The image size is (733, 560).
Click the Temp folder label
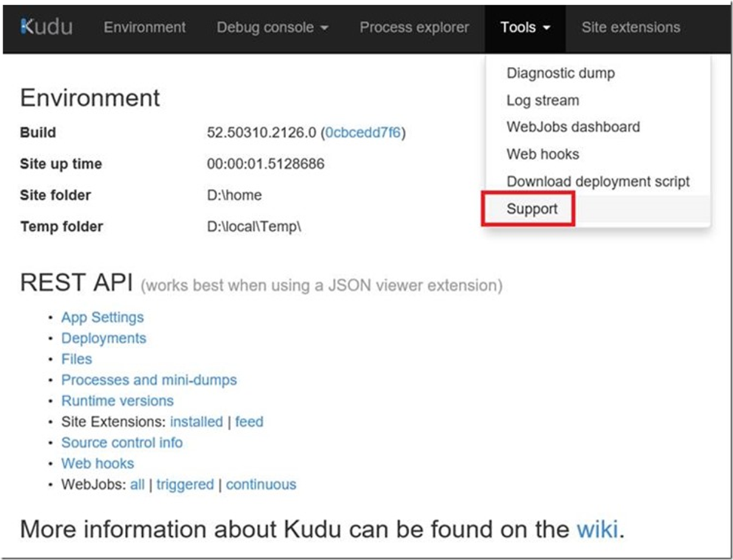[x=62, y=227]
